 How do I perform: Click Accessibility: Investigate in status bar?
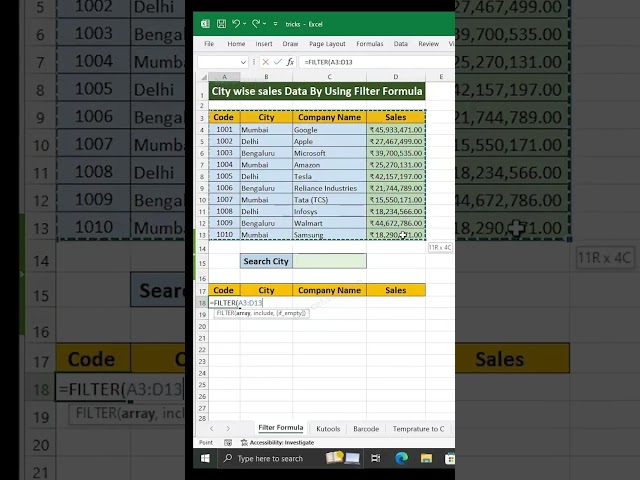(278, 442)
